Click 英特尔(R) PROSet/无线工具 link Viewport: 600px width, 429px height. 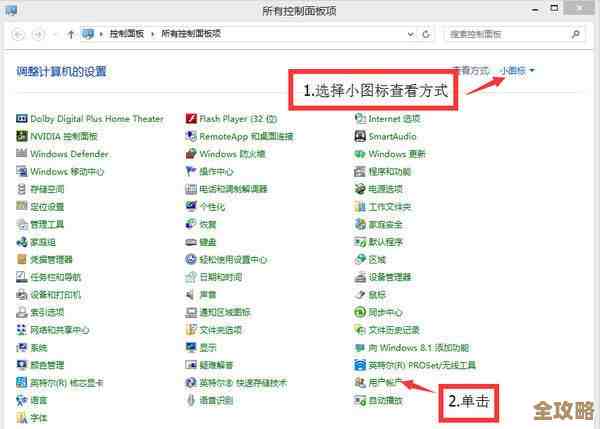tap(422, 365)
